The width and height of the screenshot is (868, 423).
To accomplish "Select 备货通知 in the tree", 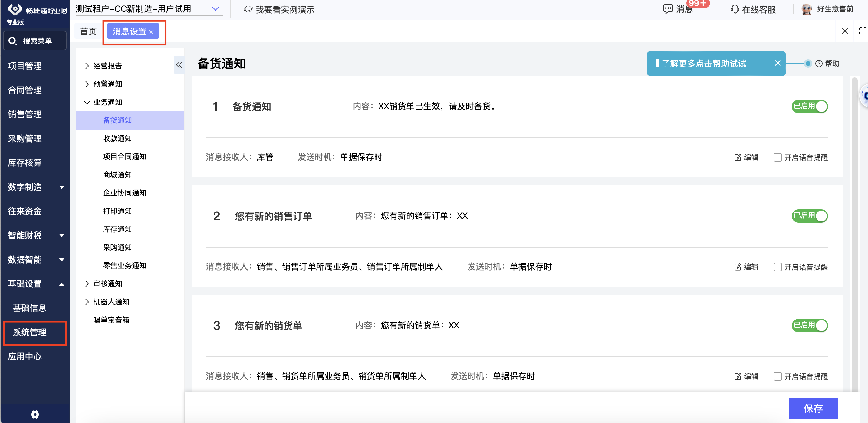I will pos(130,120).
